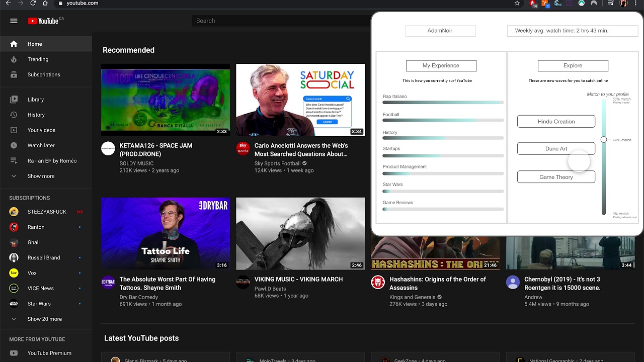644x362 pixels.
Task: Bookmark this page with the star icon
Action: click(517, 3)
